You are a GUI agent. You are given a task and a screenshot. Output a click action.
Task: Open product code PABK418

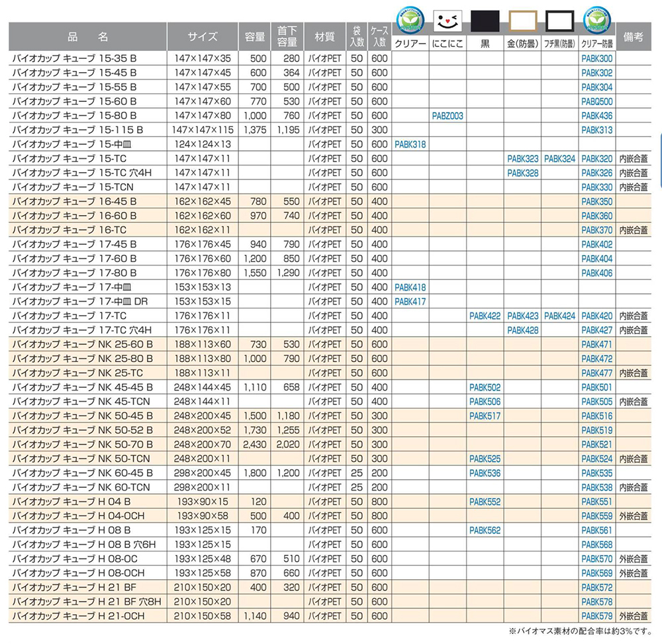tap(410, 288)
